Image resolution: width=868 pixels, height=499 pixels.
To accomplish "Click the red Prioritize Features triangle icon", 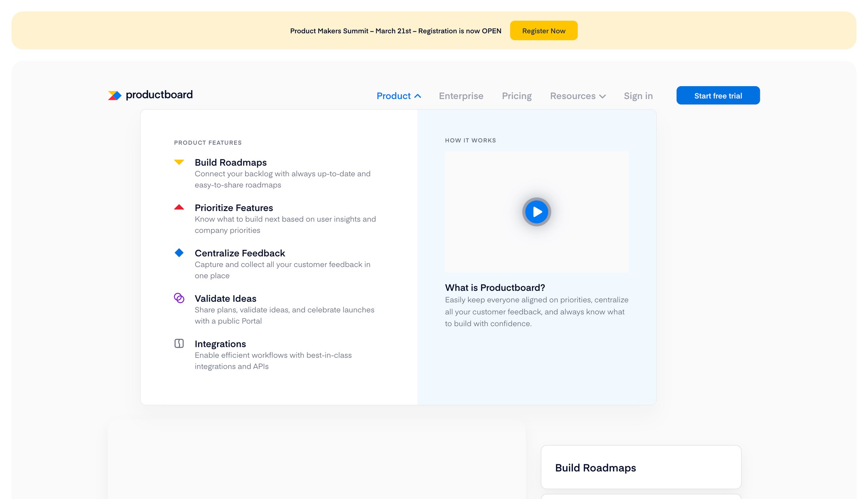I will tap(179, 207).
